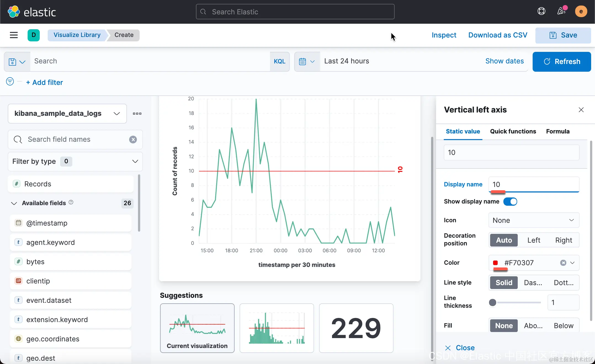Screen dimensions: 595x364
Task: Switch to Quick functions tab
Action: (x=513, y=132)
